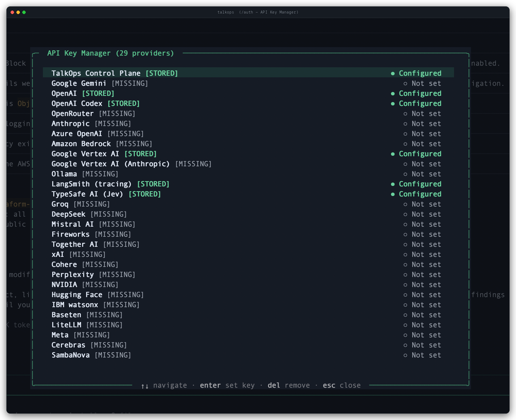Select the Anthropic [MISSING] row
This screenshot has height=420, width=516.
click(x=248, y=123)
